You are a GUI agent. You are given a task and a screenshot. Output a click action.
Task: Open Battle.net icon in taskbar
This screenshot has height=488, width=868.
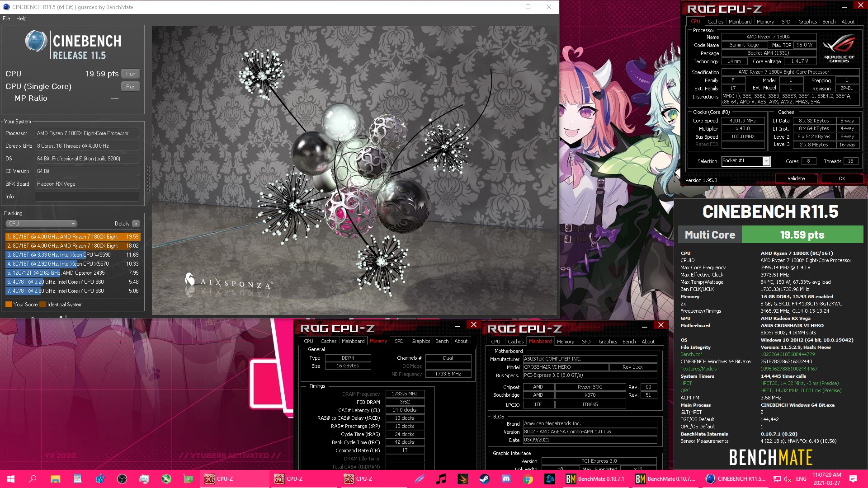click(550, 479)
